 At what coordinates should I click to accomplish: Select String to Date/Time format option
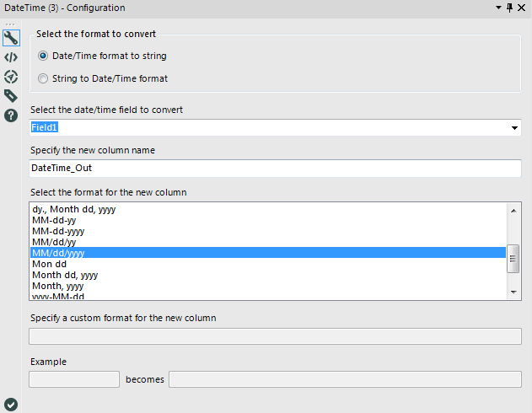tap(44, 78)
